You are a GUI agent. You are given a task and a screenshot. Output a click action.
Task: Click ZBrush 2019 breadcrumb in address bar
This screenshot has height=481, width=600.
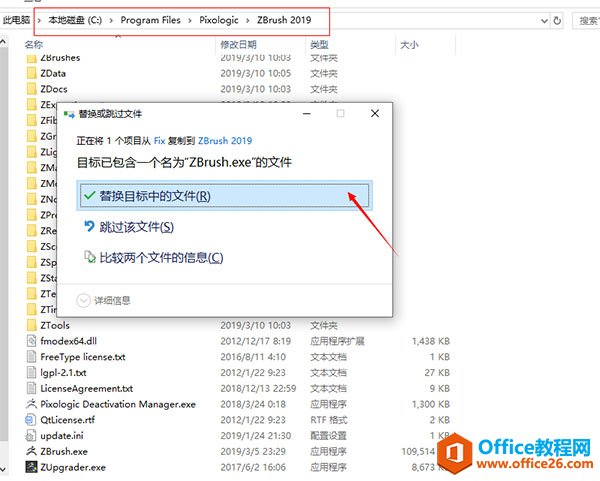(284, 20)
